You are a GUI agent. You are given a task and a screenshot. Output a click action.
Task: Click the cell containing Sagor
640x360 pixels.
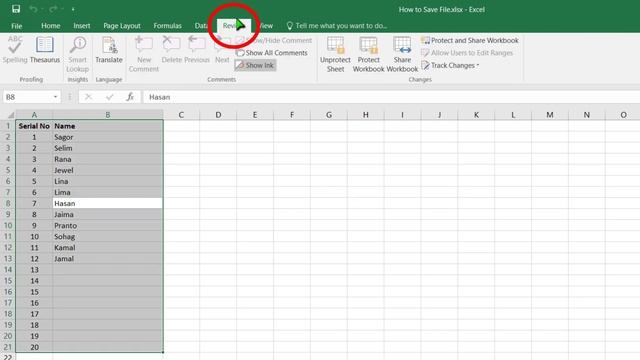point(108,137)
